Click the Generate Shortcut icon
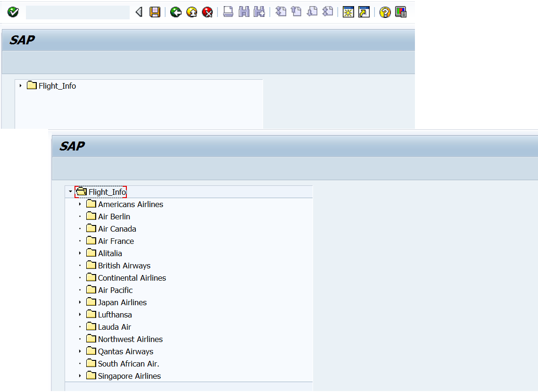This screenshot has width=538, height=392. tap(363, 12)
